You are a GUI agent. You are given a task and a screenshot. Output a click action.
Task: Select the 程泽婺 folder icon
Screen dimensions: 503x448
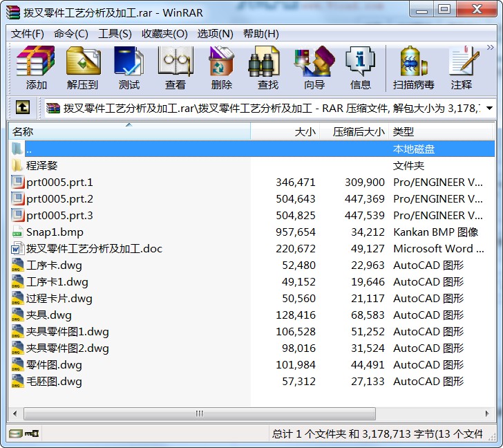[17, 166]
